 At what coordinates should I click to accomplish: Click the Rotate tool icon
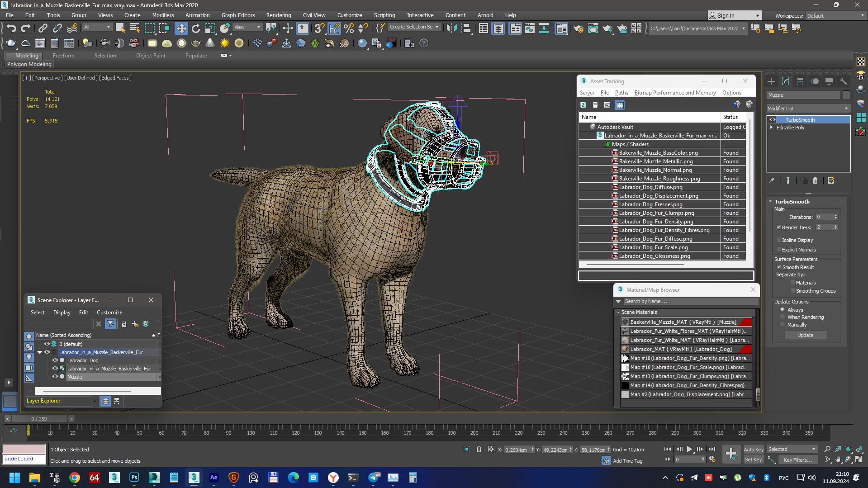tap(195, 28)
